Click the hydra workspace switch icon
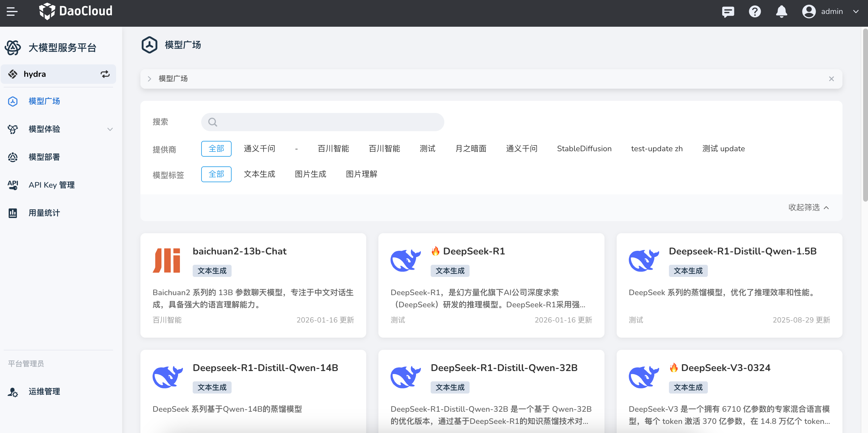The image size is (868, 433). [x=105, y=74]
